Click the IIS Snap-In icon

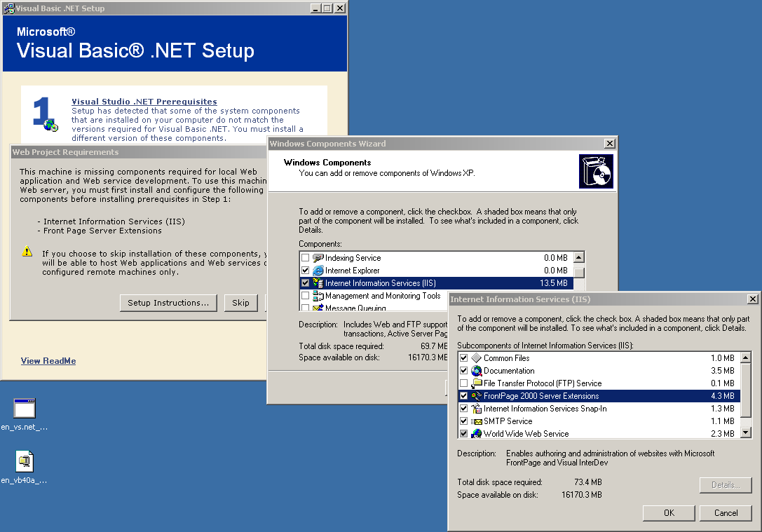coord(477,409)
